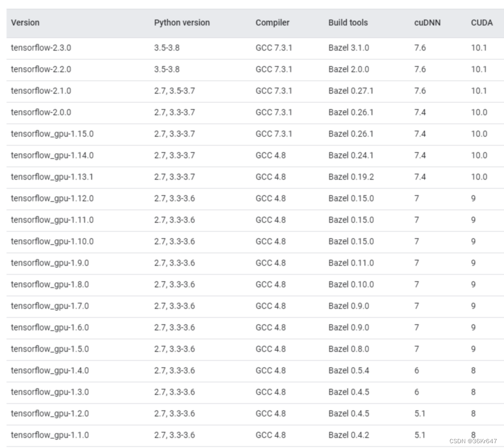Select the tensorflow_gpu-1.9.0 cell
This screenshot has height=448, width=504.
click(x=50, y=263)
